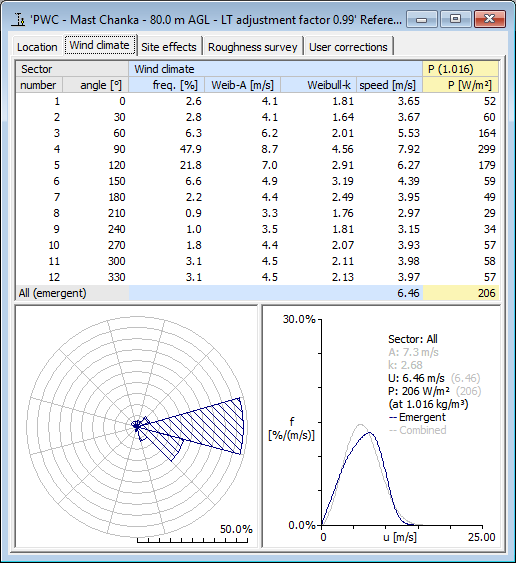This screenshot has height=563, width=516.
Task: Click sector 4 frequency value 47.9
Action: click(x=191, y=149)
